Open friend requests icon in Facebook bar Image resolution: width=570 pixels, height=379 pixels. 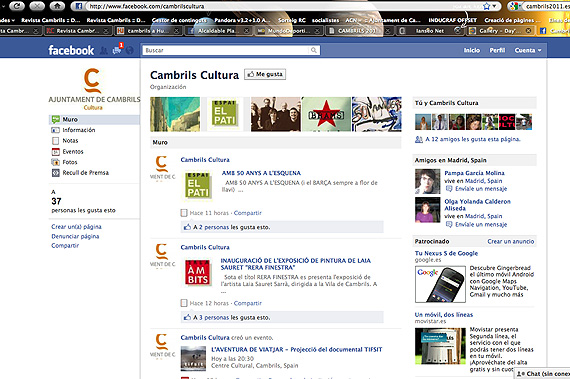[x=104, y=51]
